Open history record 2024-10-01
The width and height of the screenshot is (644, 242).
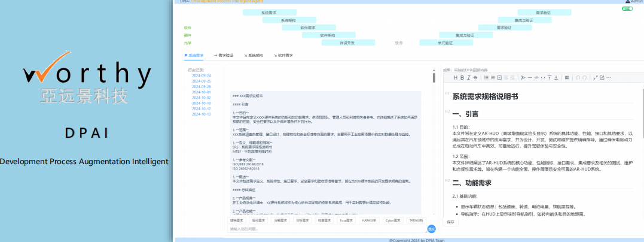(x=202, y=92)
